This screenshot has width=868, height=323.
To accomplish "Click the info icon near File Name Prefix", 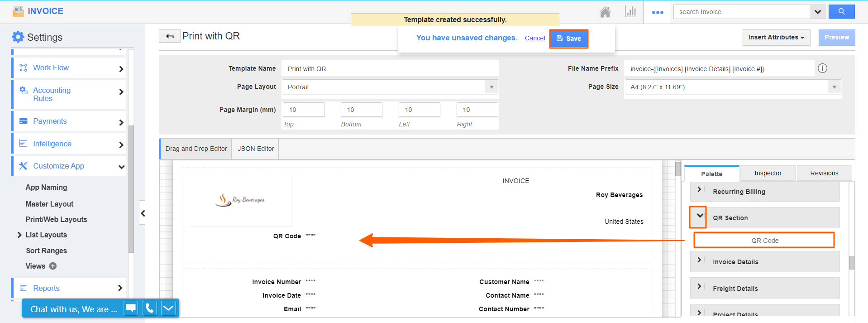I will point(822,68).
